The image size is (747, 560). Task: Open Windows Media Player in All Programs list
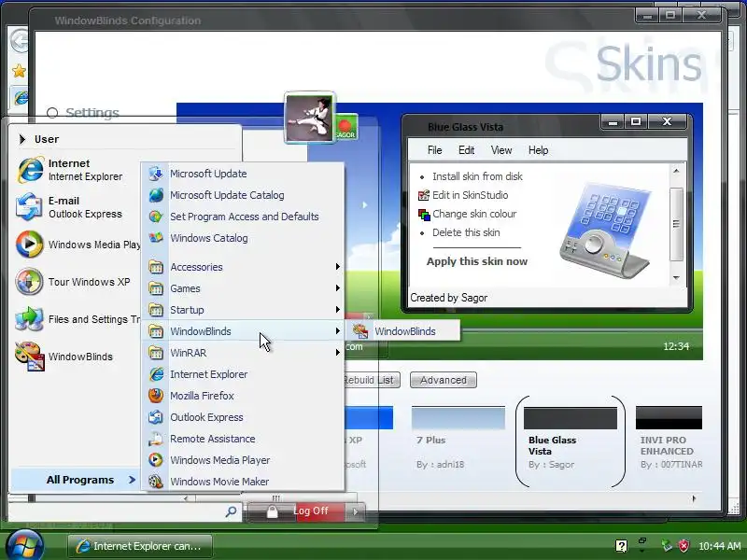pyautogui.click(x=243, y=460)
